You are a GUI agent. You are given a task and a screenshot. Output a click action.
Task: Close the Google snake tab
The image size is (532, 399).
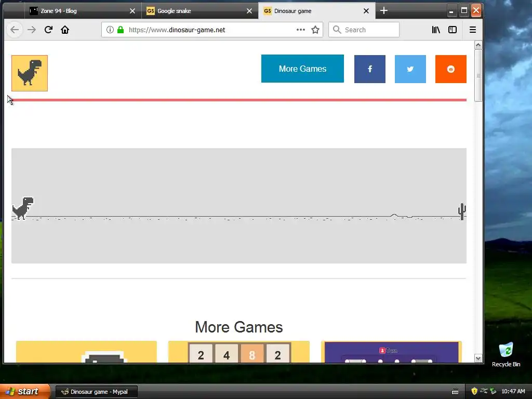pyautogui.click(x=249, y=11)
